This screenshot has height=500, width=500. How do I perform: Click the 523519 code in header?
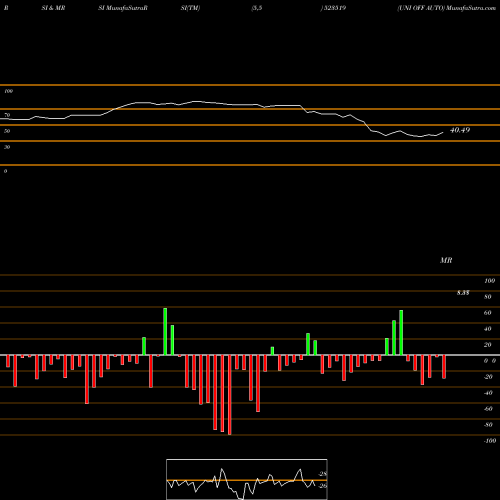point(334,8)
